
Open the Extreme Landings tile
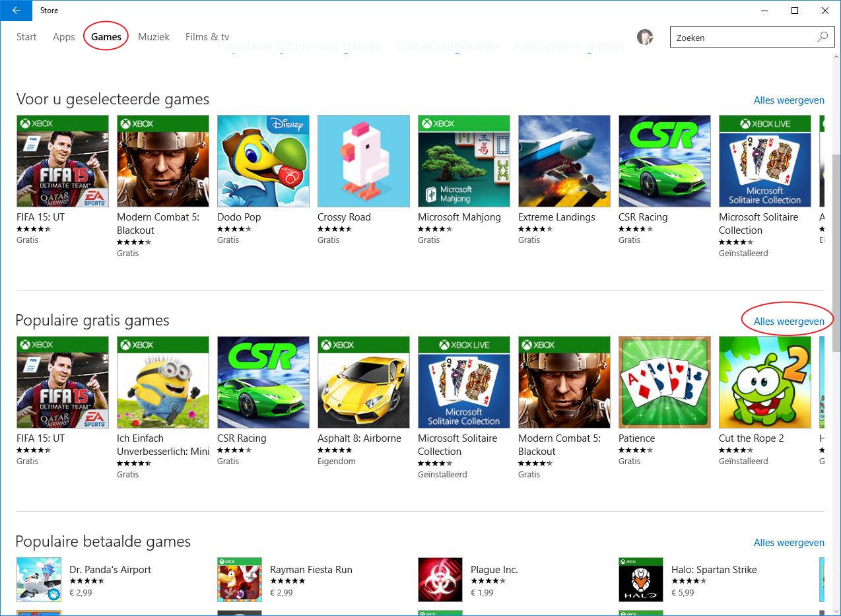coord(564,161)
